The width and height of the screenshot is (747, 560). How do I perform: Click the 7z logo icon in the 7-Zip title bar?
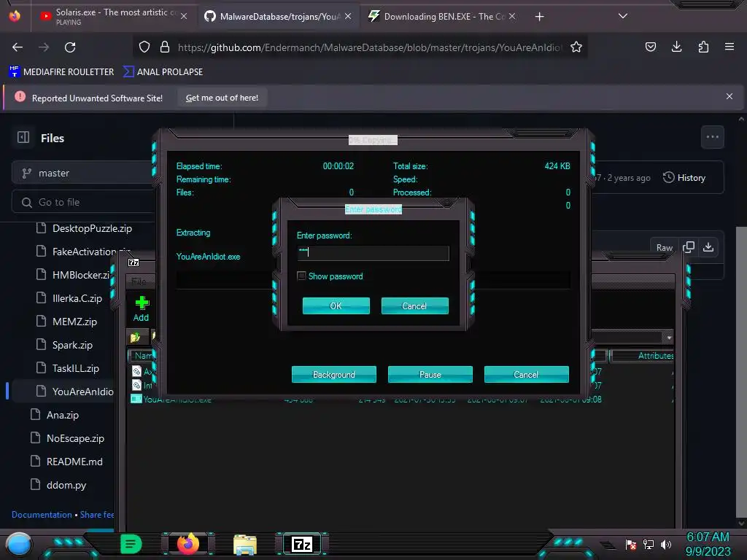click(133, 262)
